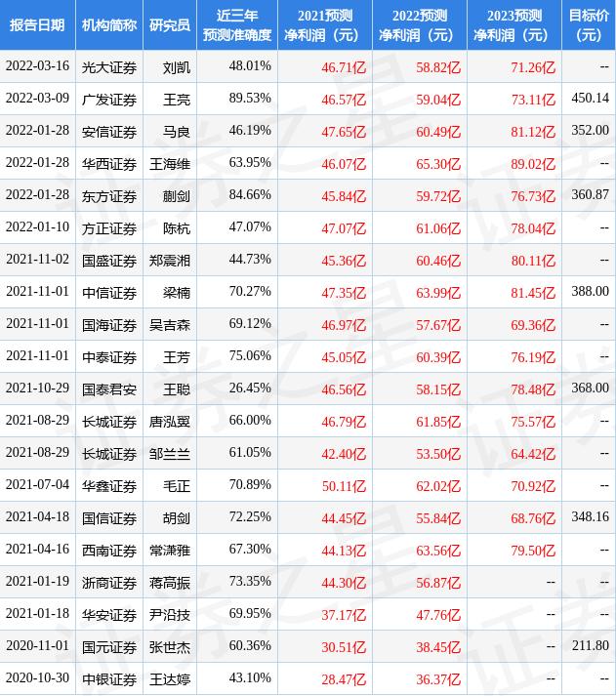616x696 pixels.
Task: Click institution 华安证券
Action: point(109,615)
